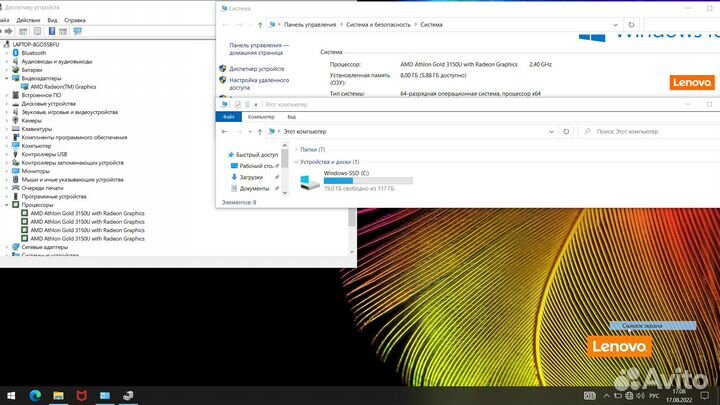Screen dimensions: 720x405
Task: Expand the Сетевые адаптеры node arrow
Action: click(x=7, y=247)
